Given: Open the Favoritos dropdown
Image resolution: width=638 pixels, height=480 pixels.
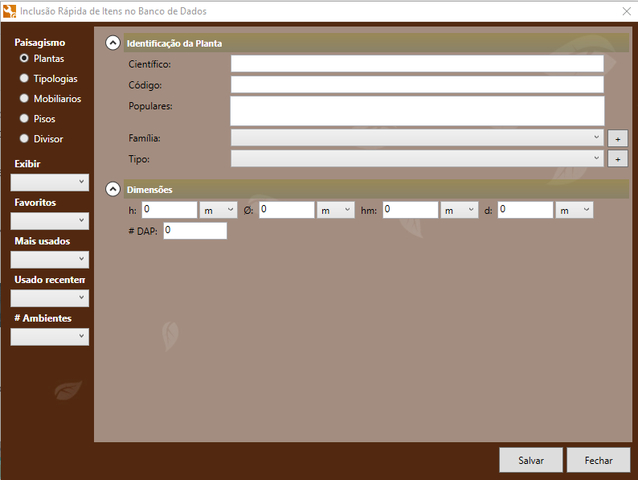Looking at the screenshot, I should (49, 221).
